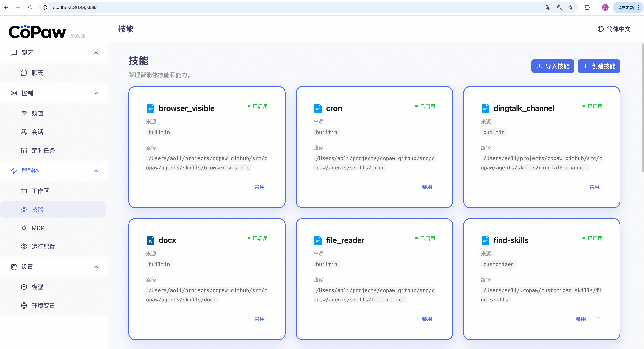Click the globe icon next to 简体中文
Screen dimensions: 644x349
tap(601, 29)
